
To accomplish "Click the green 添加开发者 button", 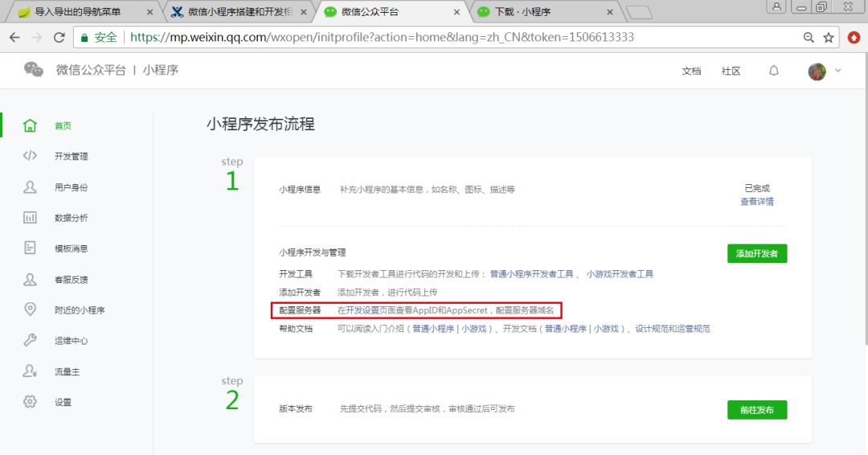I will click(757, 253).
